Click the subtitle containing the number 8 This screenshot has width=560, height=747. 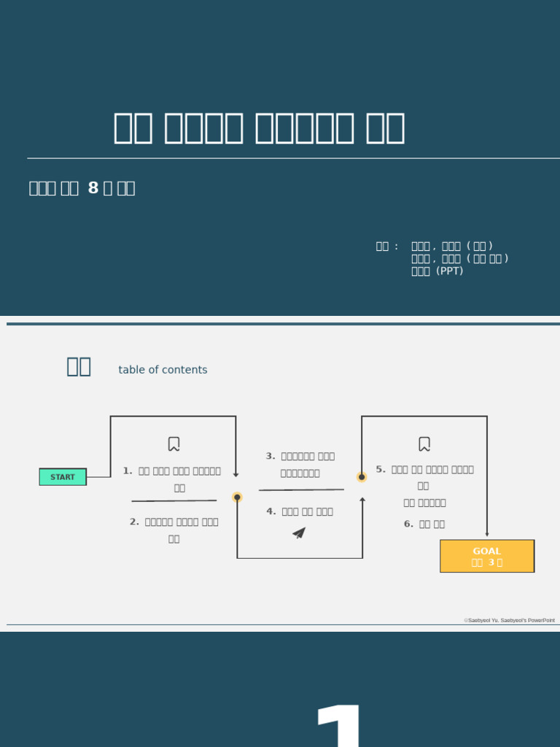pos(82,188)
